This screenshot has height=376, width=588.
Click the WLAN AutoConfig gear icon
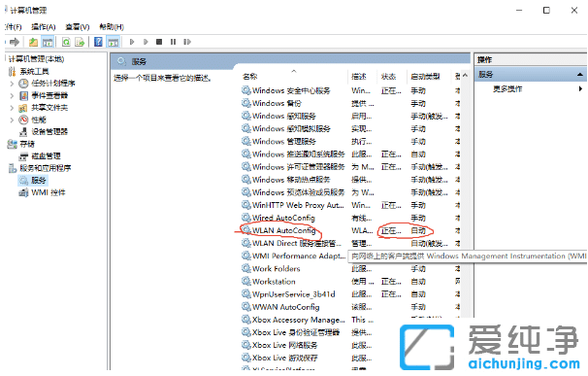(x=246, y=230)
